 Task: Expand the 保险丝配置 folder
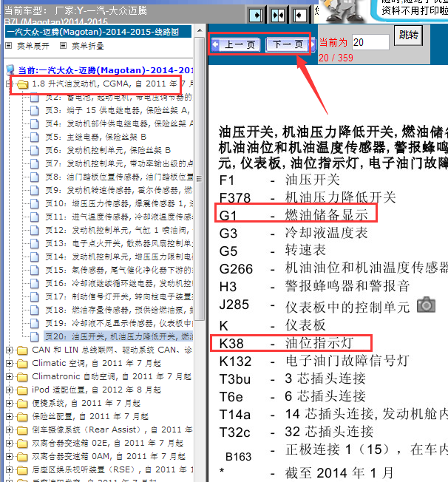(x=9, y=416)
